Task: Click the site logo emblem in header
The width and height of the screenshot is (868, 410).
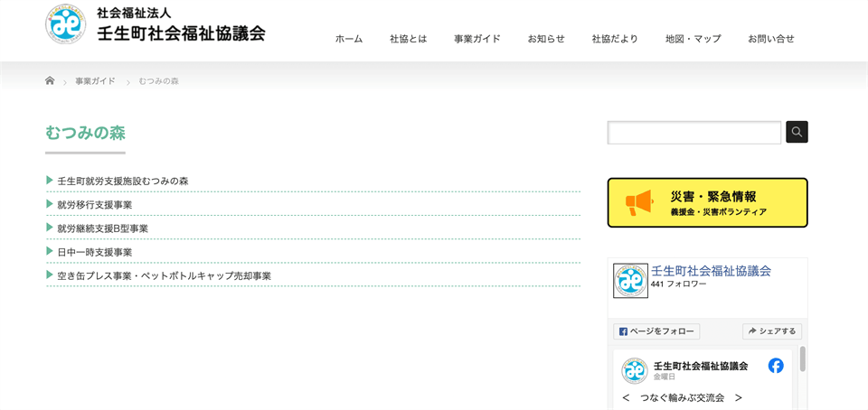Action: [66, 23]
